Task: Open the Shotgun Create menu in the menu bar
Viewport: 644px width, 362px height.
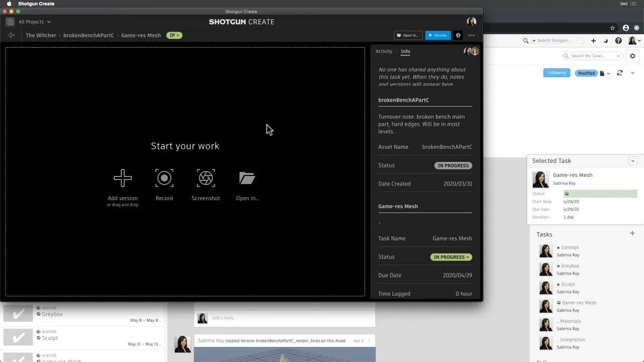Action: 36,4
